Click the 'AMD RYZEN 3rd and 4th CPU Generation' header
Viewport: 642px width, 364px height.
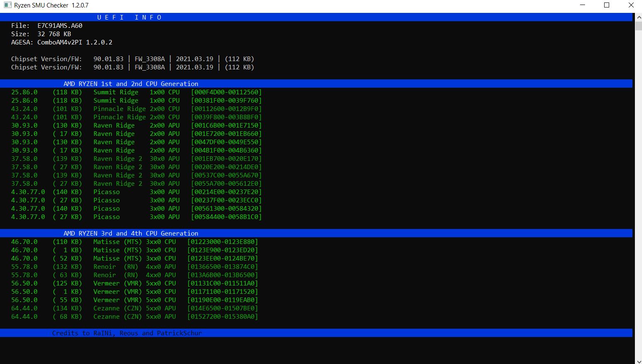click(131, 234)
